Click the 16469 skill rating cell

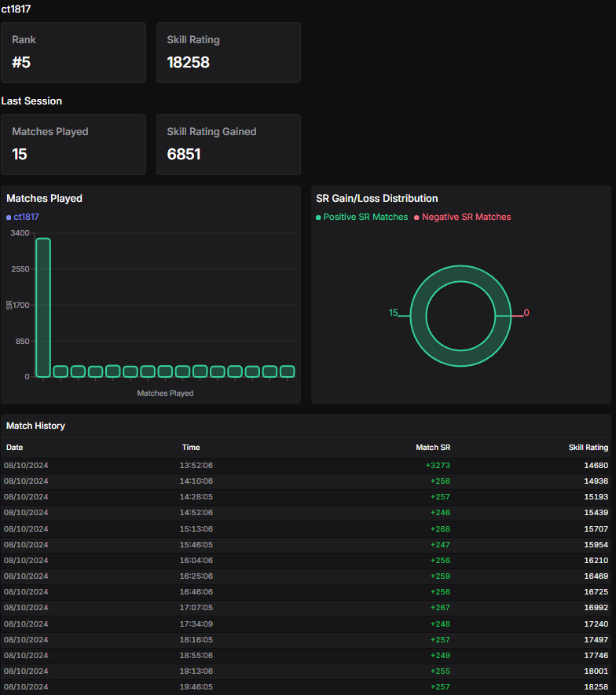[x=596, y=576]
